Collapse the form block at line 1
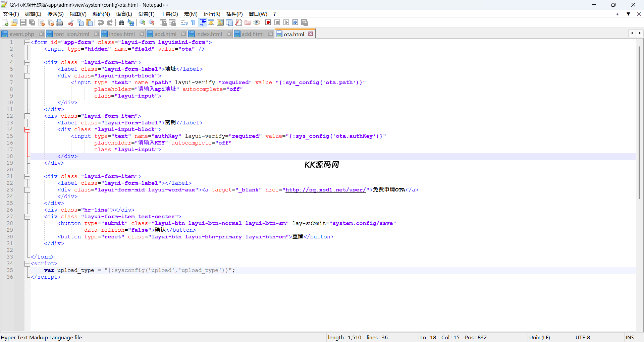The image size is (644, 342). (x=27, y=42)
